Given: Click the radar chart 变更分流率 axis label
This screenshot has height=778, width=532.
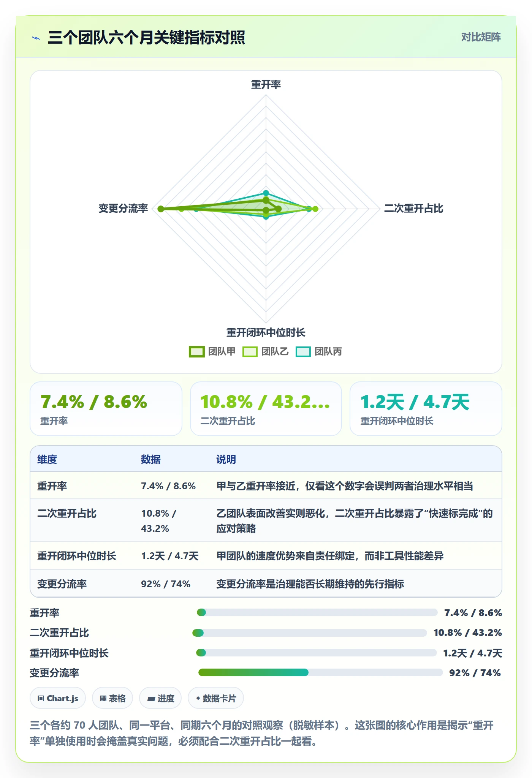Looking at the screenshot, I should point(123,208).
